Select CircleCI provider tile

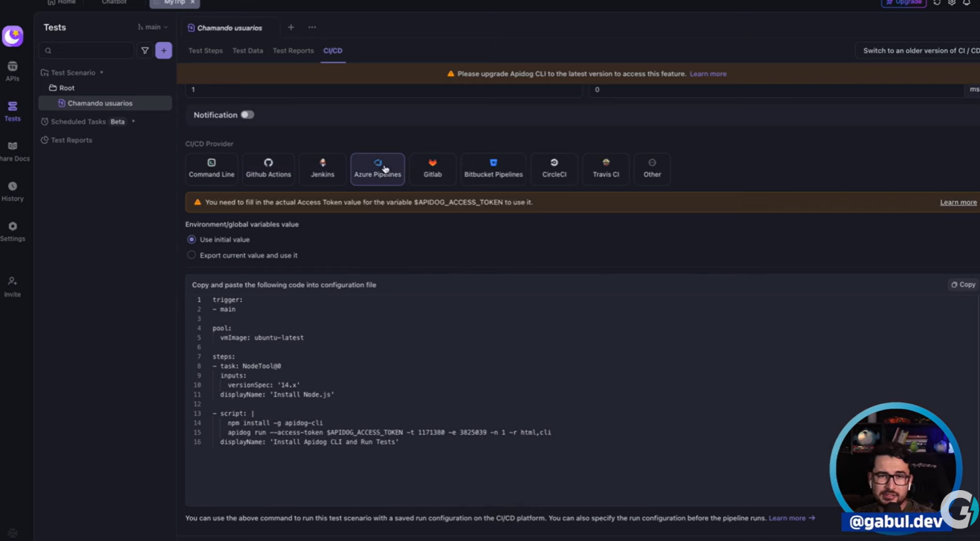[554, 168]
